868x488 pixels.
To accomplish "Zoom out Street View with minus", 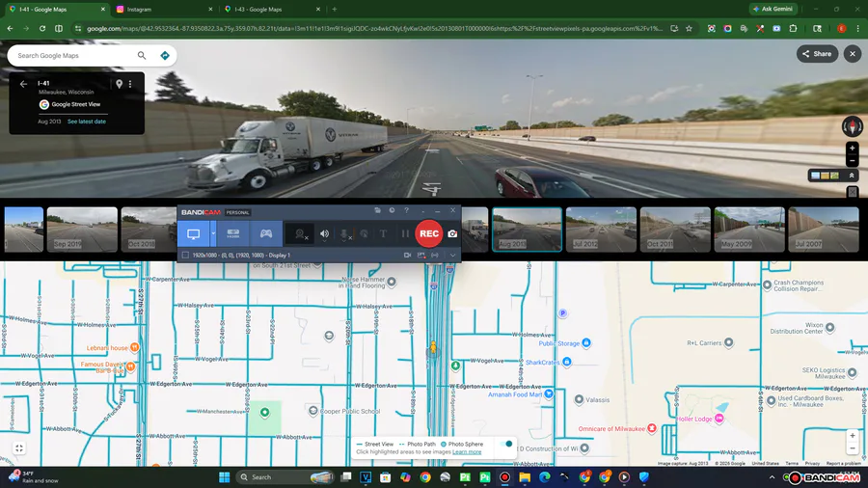I will [853, 161].
